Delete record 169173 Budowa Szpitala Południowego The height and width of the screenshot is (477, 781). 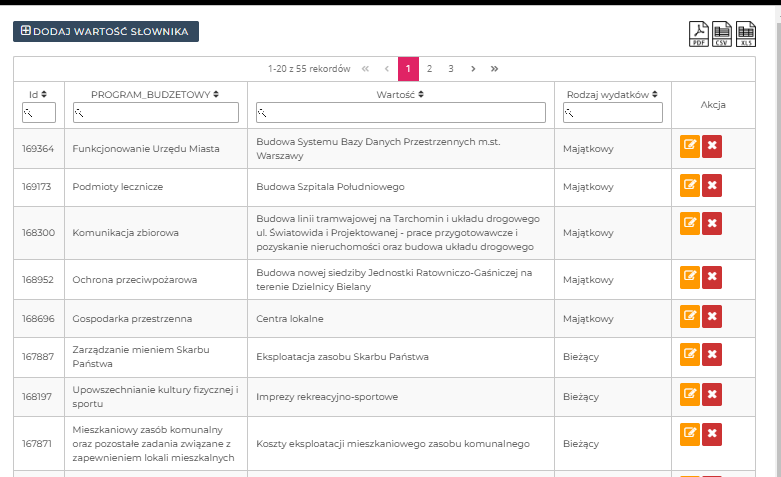pos(712,186)
